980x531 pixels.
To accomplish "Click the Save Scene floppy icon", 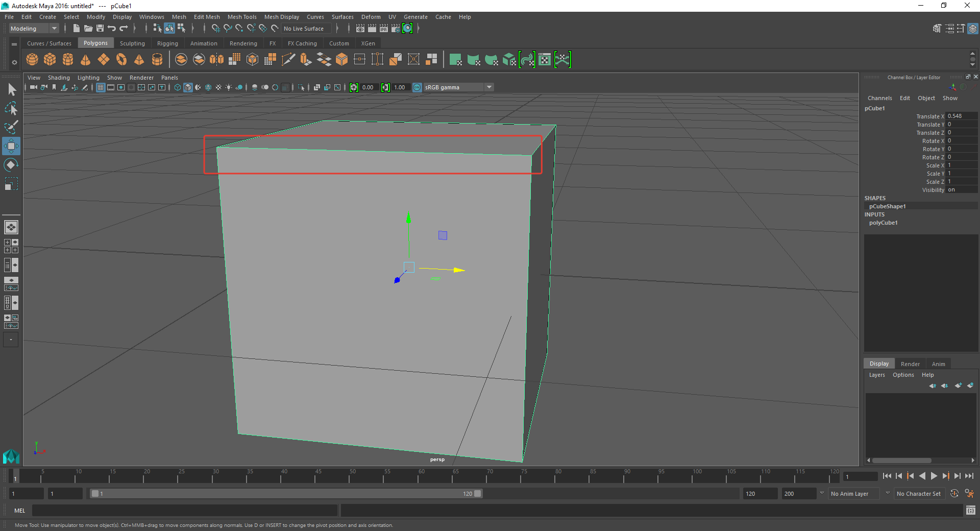I will [x=100, y=29].
